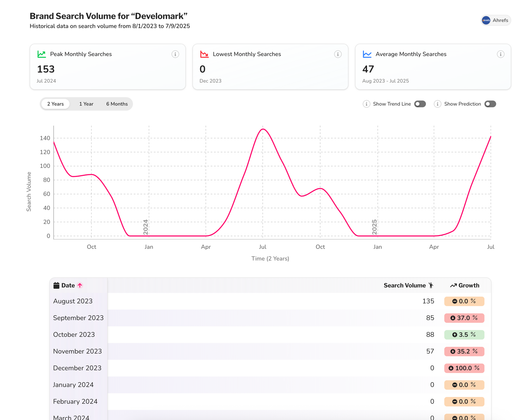Switch to the 1 Year range tab
The width and height of the screenshot is (530, 420).
86,104
